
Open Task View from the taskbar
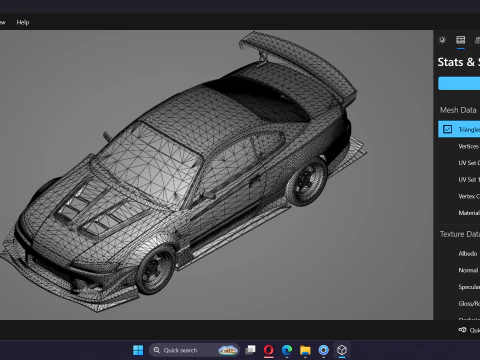point(250,350)
